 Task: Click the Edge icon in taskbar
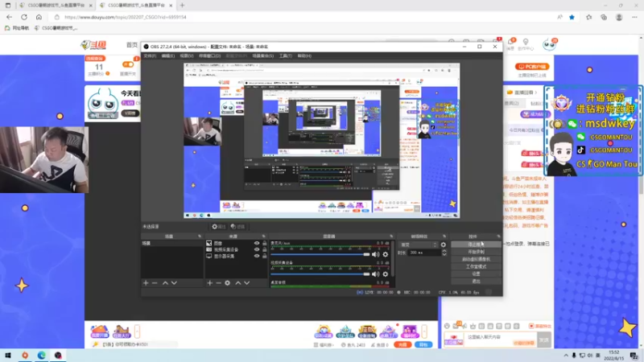click(x=42, y=356)
